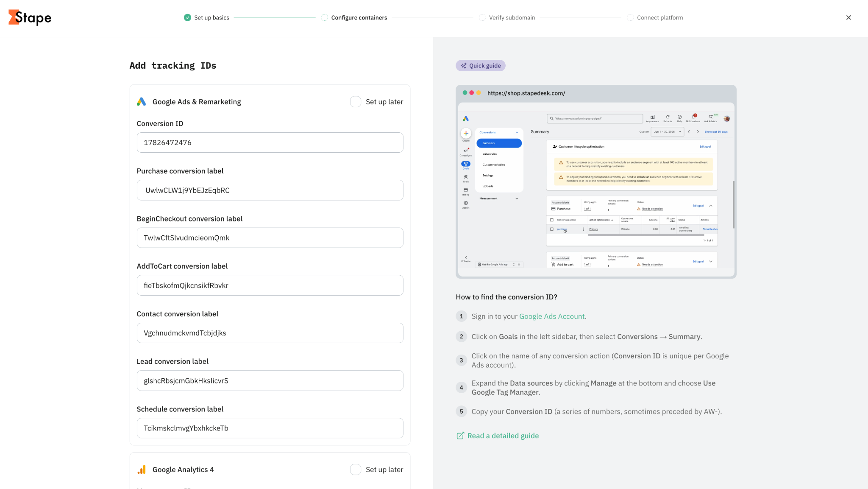Open Read a detailed guide link
Screen dimensions: 868x489
click(x=498, y=436)
